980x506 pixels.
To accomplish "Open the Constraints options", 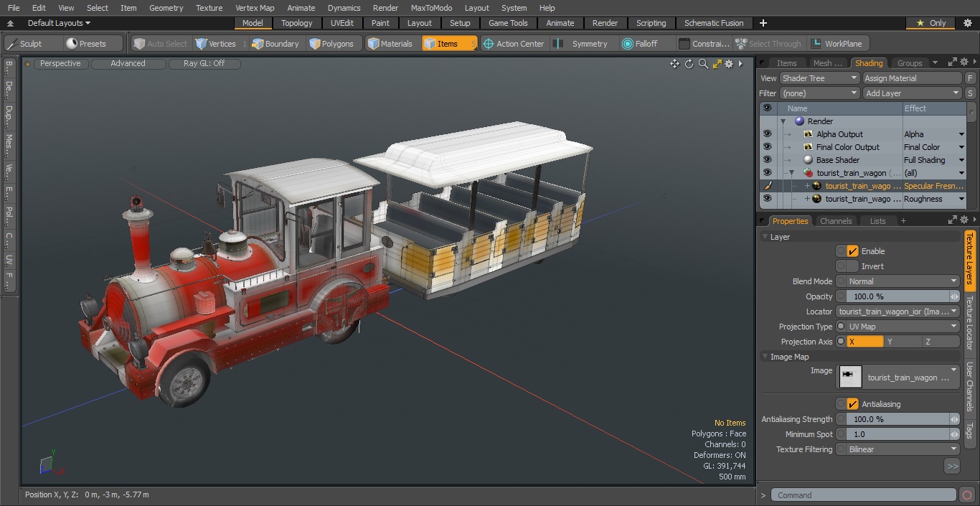I will [x=705, y=44].
